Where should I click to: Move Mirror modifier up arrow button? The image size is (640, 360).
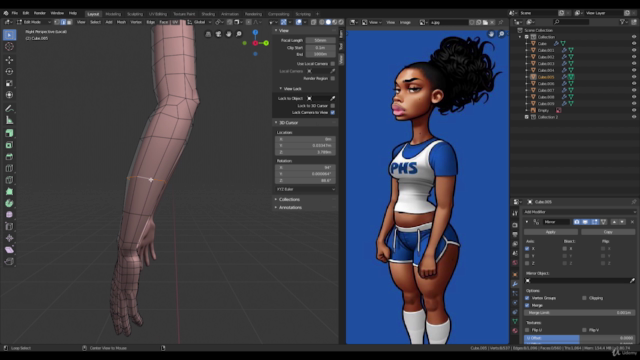coord(614,222)
